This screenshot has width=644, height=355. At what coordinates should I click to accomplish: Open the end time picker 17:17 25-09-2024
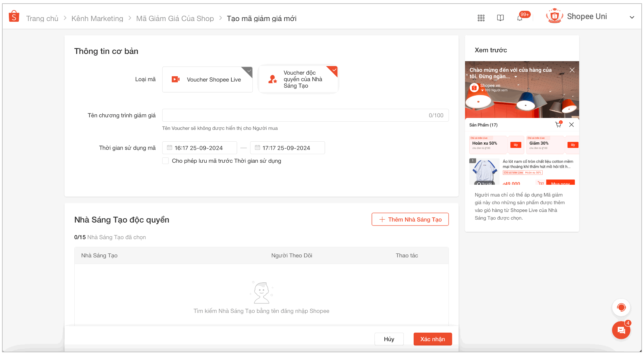288,148
